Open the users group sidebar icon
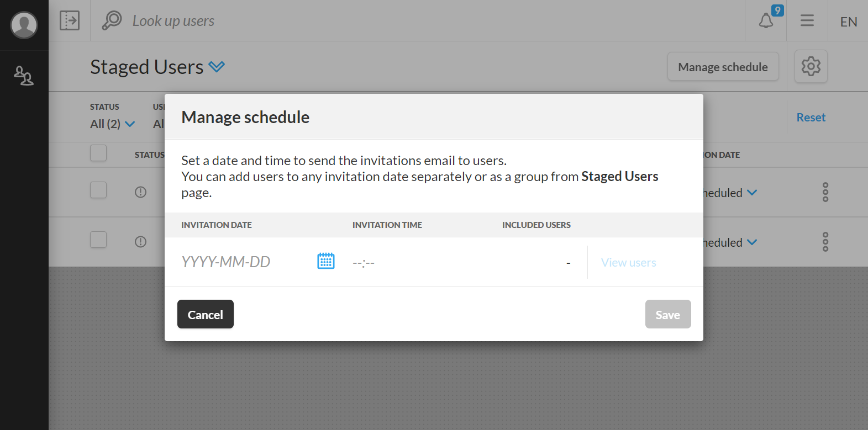The height and width of the screenshot is (430, 868). point(24,76)
